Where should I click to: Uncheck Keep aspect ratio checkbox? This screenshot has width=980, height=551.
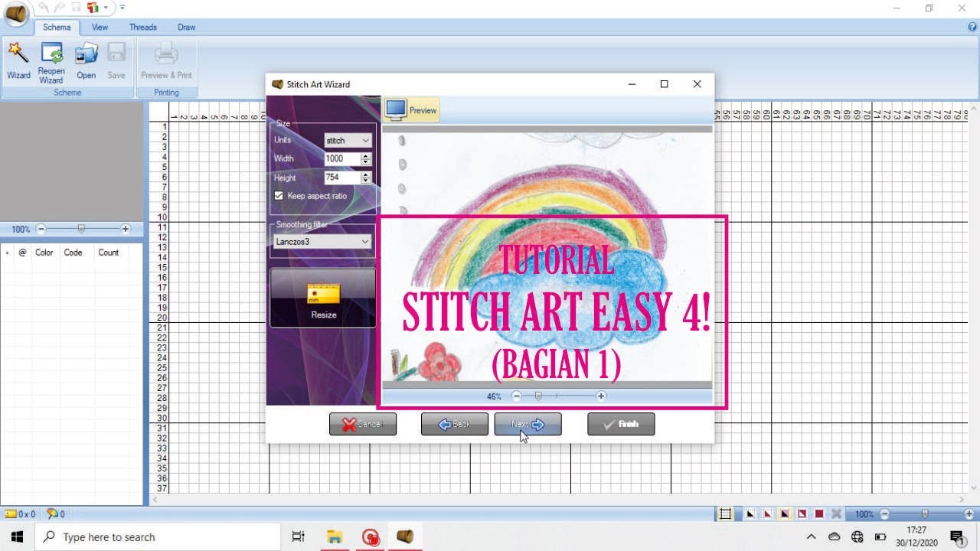(279, 196)
